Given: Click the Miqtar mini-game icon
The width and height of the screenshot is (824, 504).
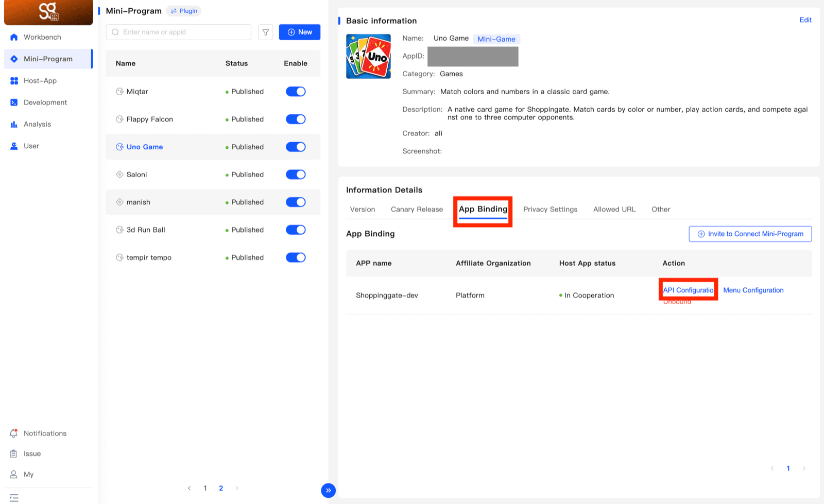Looking at the screenshot, I should (x=119, y=92).
